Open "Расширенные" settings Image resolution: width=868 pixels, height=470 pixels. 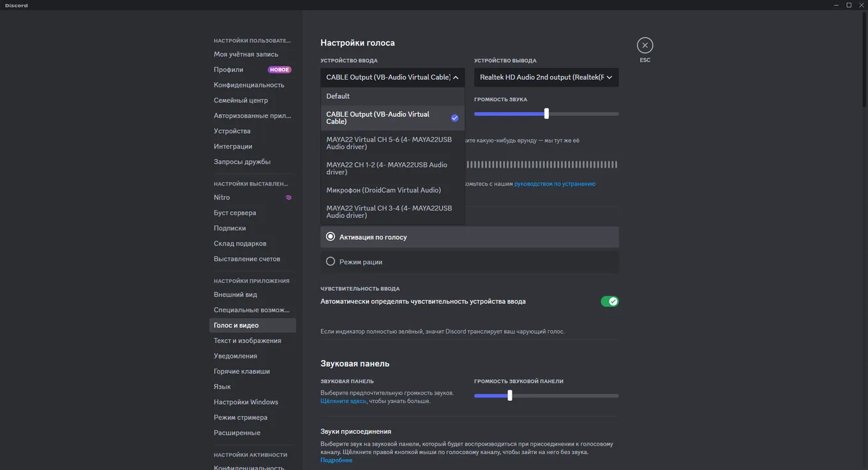[x=253, y=432]
